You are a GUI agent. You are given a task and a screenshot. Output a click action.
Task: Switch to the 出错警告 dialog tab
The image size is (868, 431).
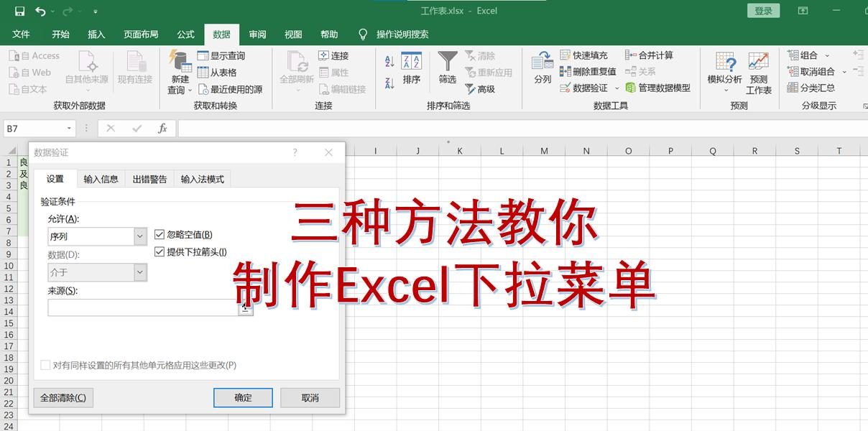[149, 179]
